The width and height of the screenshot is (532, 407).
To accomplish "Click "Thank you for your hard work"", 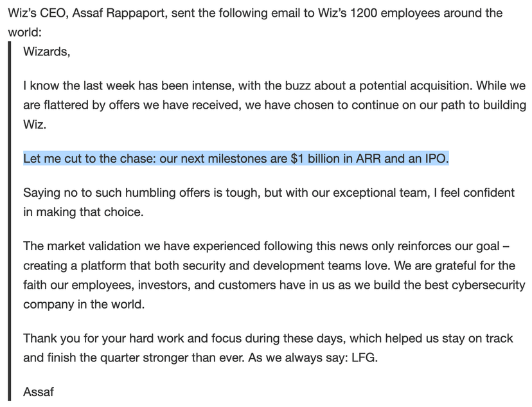I will coord(103,338).
